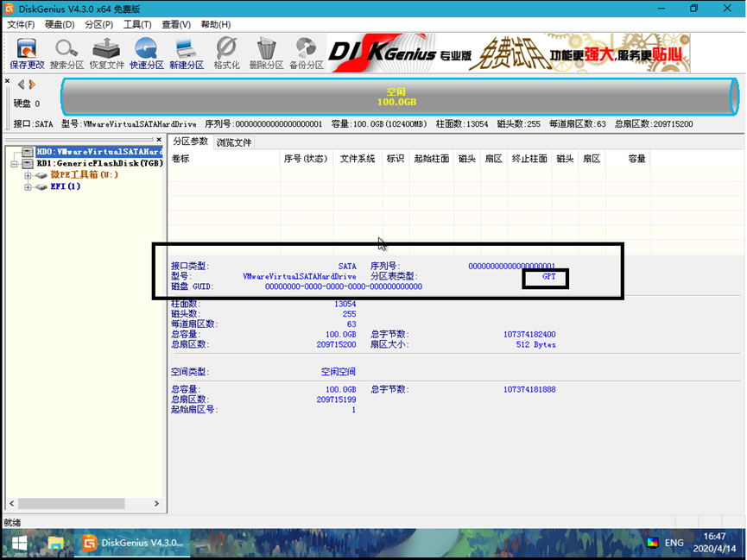The height and width of the screenshot is (560, 747).
Task: Select the EFI(1) partition
Action: tap(66, 186)
